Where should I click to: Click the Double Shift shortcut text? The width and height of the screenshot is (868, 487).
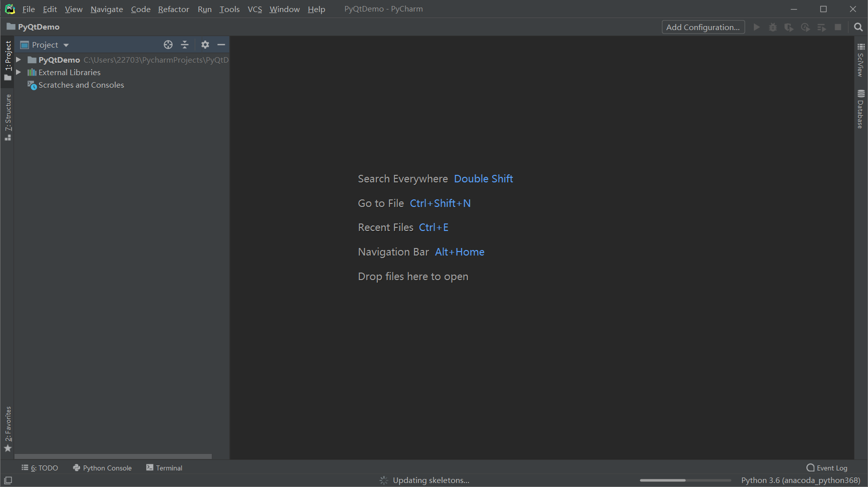tap(484, 179)
